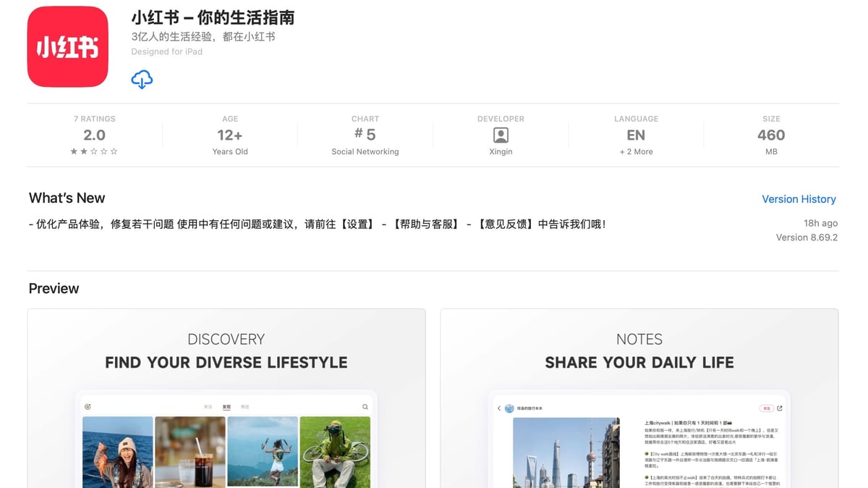Viewport: 868px width, 488px height.
Task: Click the "Years Old" label
Action: pyautogui.click(x=230, y=152)
